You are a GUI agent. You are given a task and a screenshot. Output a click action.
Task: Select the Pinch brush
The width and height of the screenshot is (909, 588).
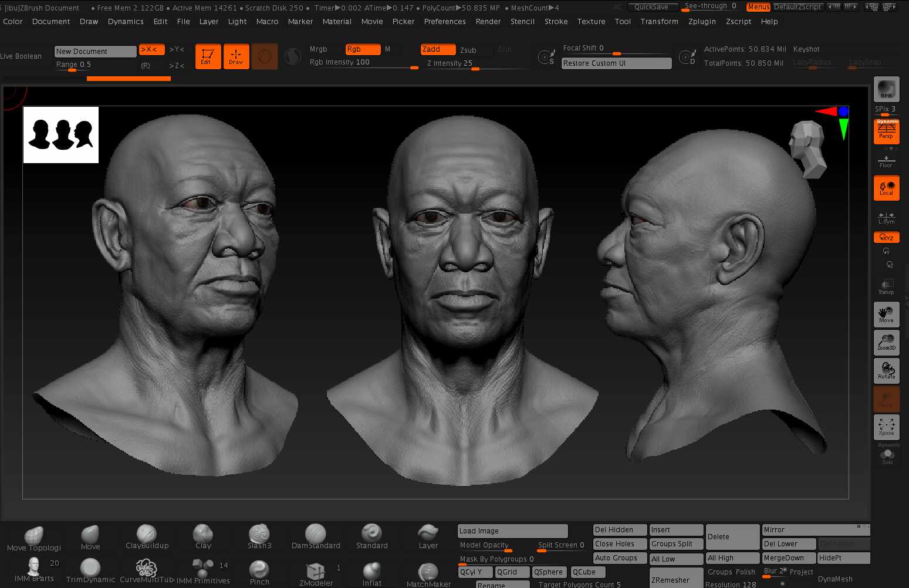click(x=259, y=567)
